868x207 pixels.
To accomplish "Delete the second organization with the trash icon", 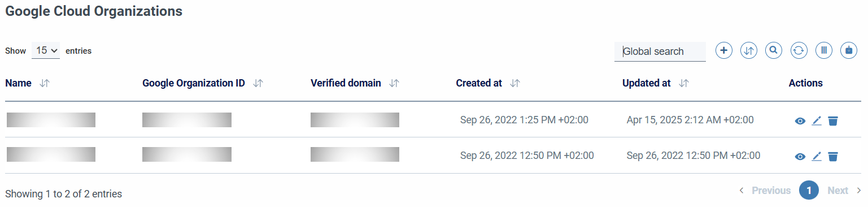I will point(833,157).
